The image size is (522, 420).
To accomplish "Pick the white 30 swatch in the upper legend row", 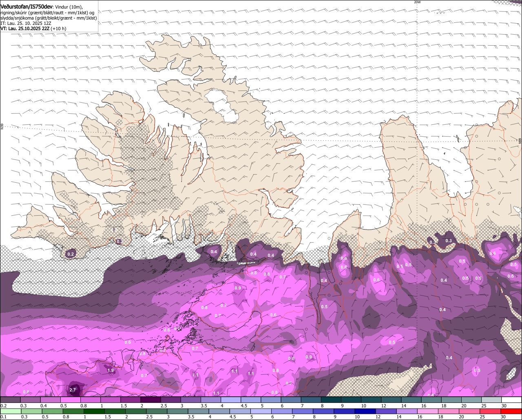I will [511, 400].
